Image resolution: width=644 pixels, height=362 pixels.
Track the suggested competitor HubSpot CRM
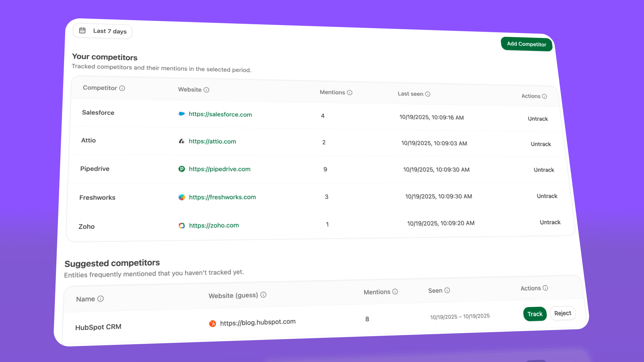point(535,314)
